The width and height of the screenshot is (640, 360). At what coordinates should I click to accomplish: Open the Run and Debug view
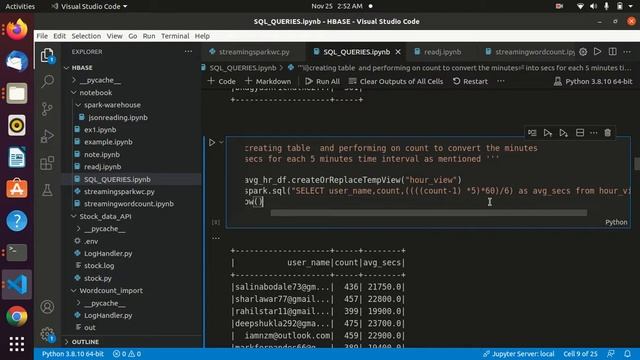[x=47, y=136]
